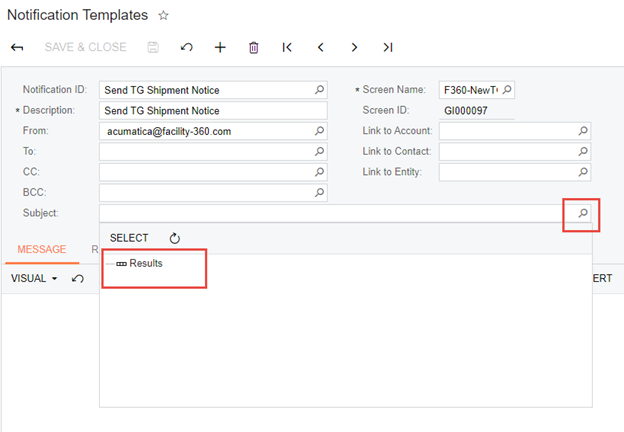This screenshot has height=432, width=624.
Task: Click the back arrow icon
Action: tap(17, 47)
